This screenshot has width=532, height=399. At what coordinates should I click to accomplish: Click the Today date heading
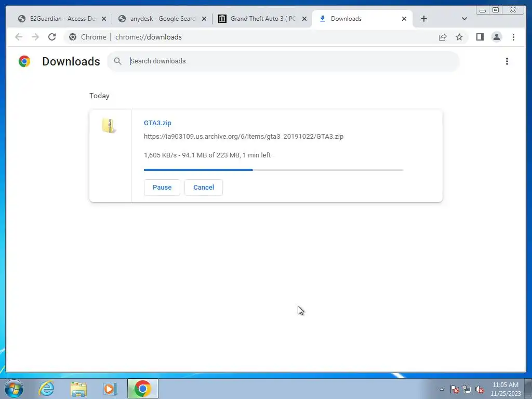tap(99, 96)
